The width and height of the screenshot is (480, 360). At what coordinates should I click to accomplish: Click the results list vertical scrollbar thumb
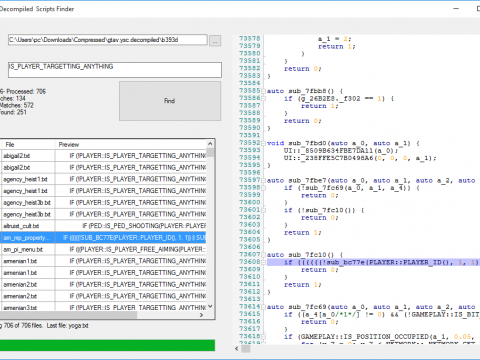(x=210, y=153)
